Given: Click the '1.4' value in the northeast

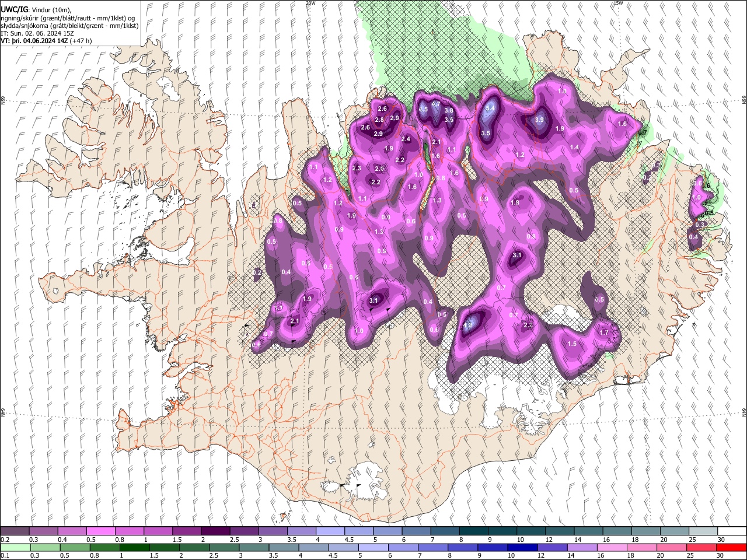Looking at the screenshot, I should [574, 148].
